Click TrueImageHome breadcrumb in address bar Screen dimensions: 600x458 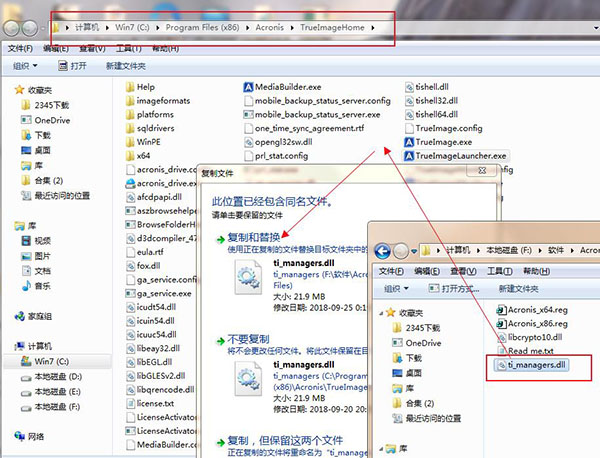click(332, 28)
